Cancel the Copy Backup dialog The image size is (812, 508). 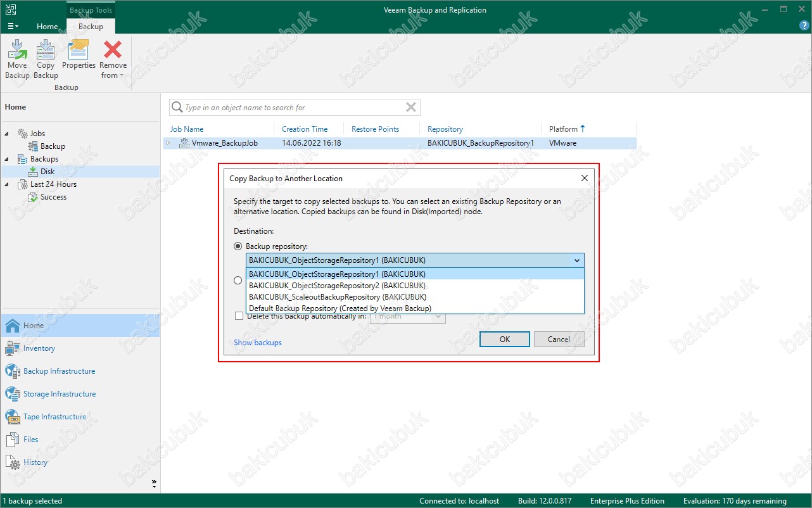[559, 340]
